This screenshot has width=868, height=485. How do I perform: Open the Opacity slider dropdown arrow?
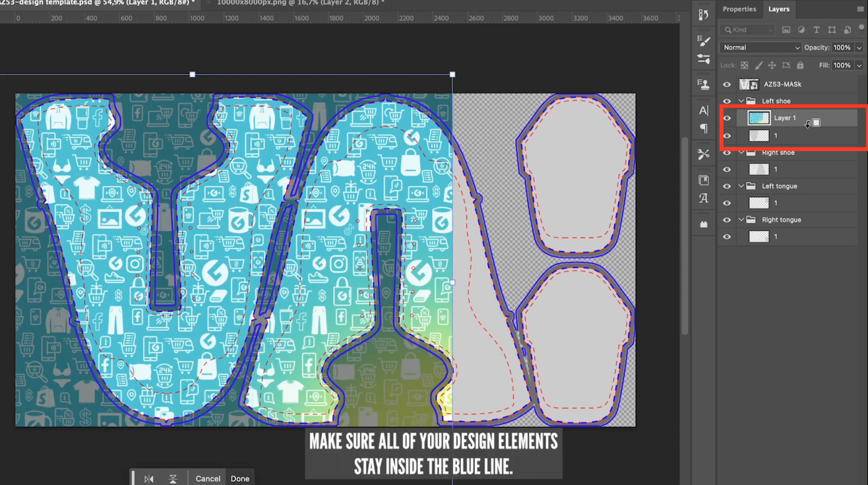tap(859, 48)
